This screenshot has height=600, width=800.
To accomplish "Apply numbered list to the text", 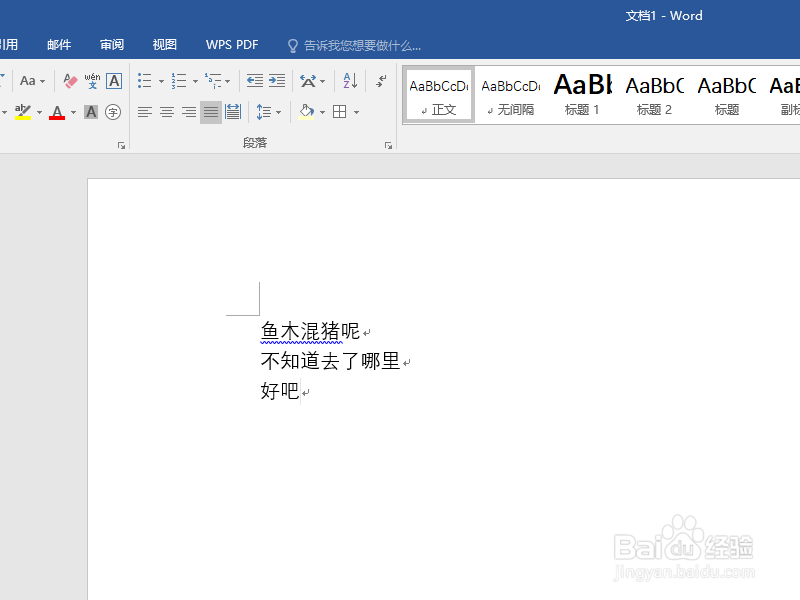I will coord(179,80).
